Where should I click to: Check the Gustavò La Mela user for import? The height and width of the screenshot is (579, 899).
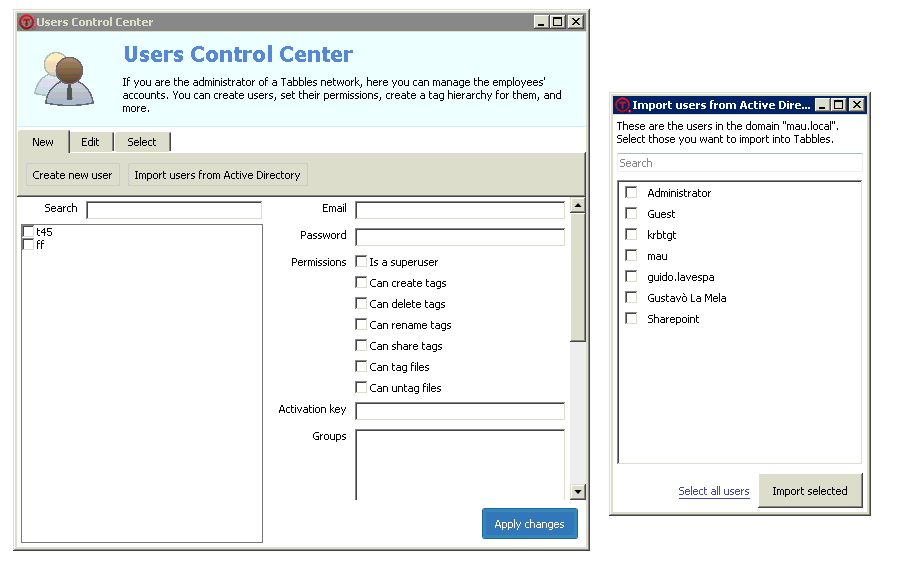631,298
